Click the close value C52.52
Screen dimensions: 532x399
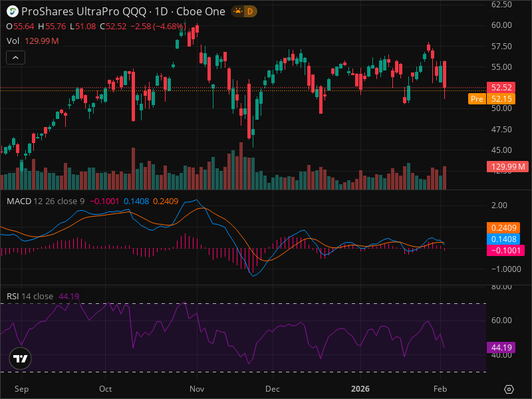(113, 27)
